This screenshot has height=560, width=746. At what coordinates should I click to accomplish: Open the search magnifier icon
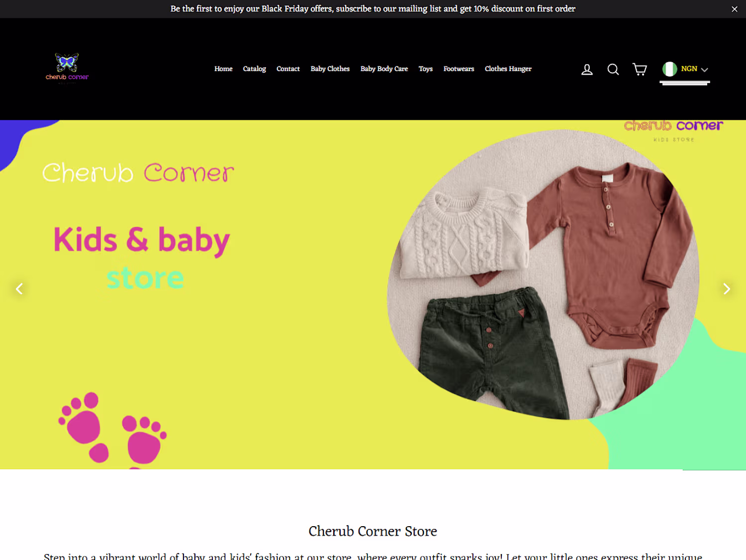click(x=613, y=70)
